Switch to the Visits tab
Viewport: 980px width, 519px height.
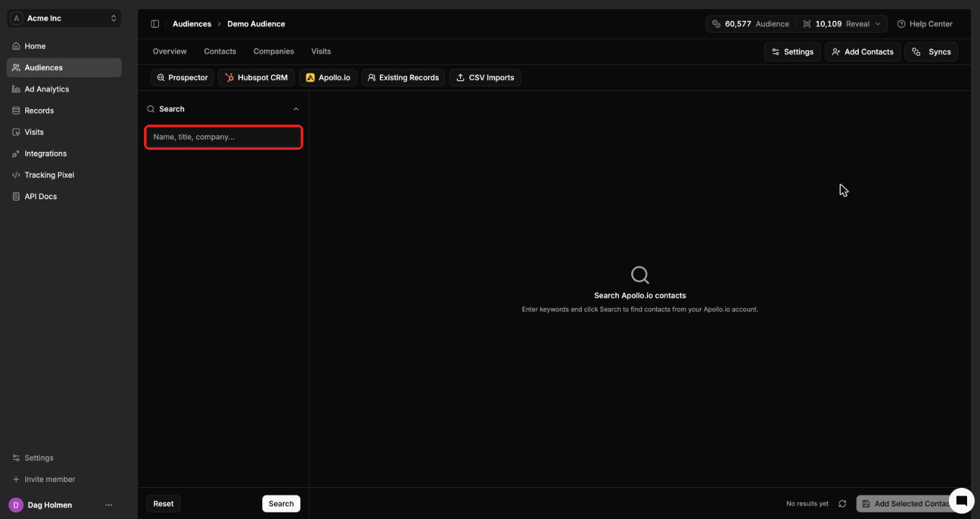click(x=321, y=51)
